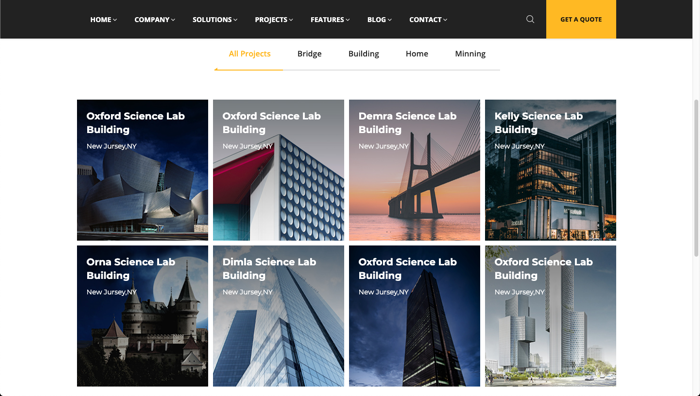Image resolution: width=700 pixels, height=396 pixels.
Task: Select the Minning filter tab
Action: pyautogui.click(x=470, y=54)
